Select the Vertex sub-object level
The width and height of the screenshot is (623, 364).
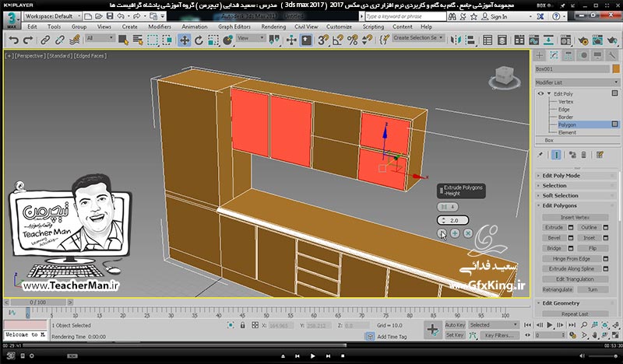(565, 102)
